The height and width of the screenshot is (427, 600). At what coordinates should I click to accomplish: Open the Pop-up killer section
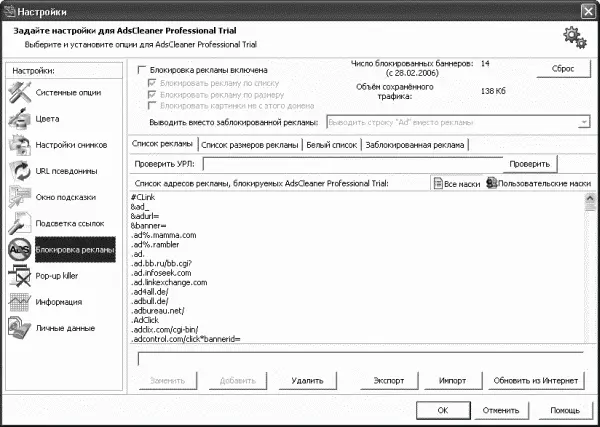tap(20, 275)
